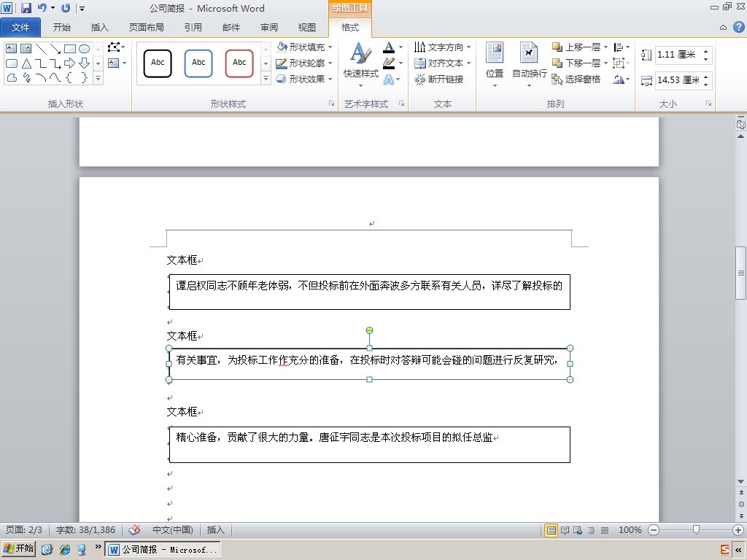Switch to the 引用 tab
747x560 pixels.
pos(193,27)
